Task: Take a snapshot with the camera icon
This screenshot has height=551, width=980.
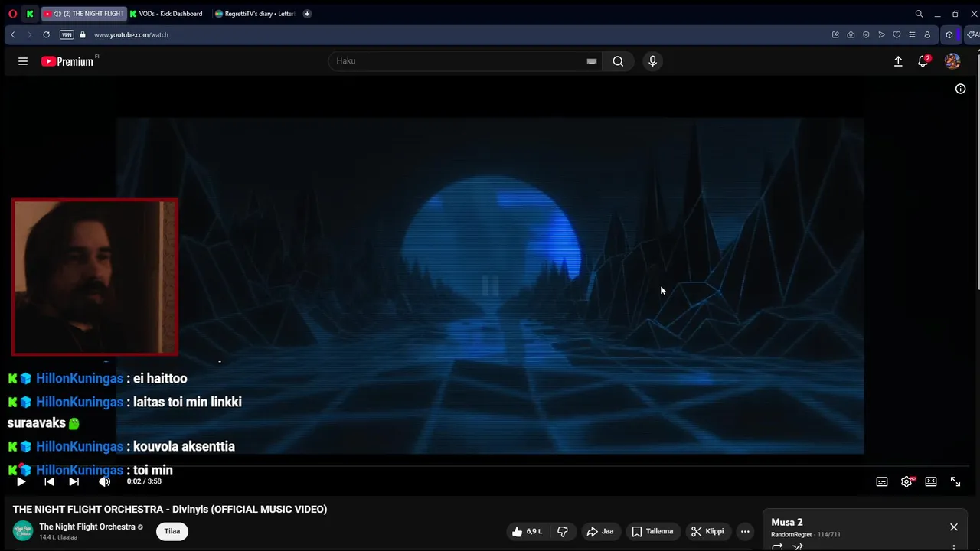Action: (851, 34)
